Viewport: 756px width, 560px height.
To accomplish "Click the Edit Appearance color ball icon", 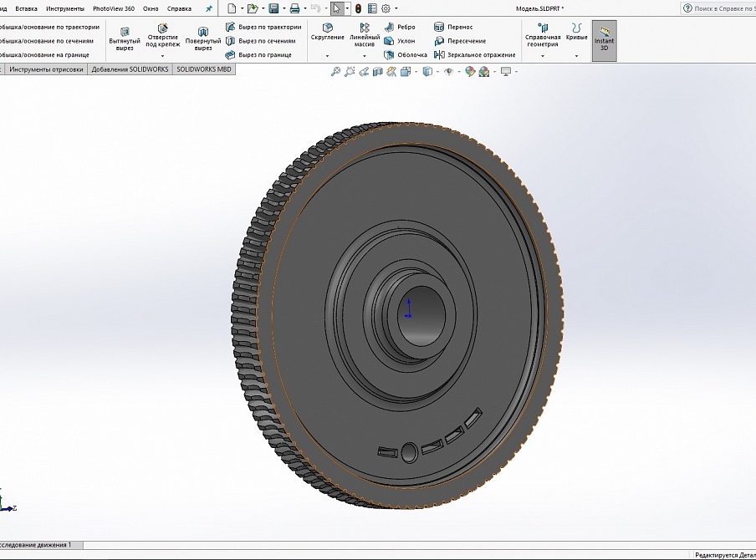I will pos(471,72).
